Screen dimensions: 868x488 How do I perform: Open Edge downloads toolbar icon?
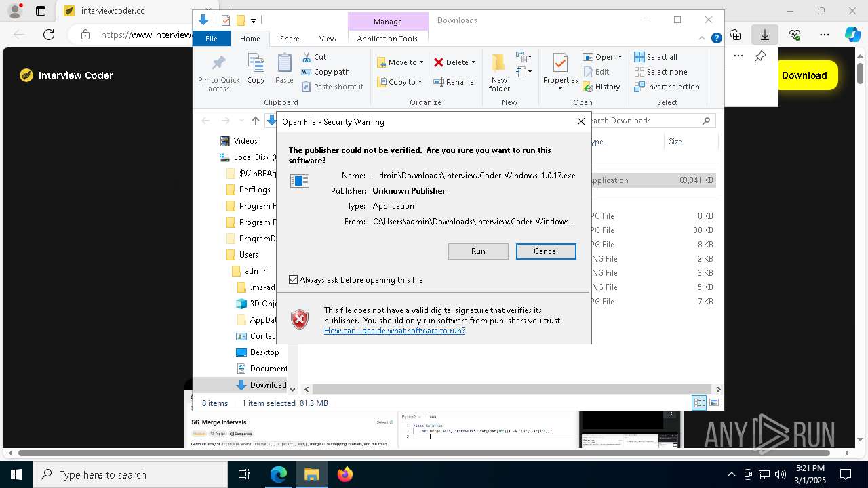click(764, 35)
